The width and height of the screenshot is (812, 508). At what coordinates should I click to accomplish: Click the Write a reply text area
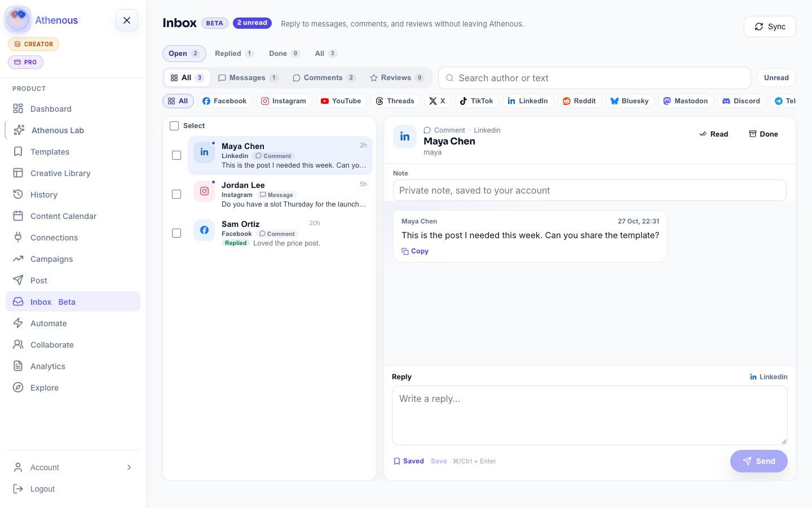click(589, 415)
